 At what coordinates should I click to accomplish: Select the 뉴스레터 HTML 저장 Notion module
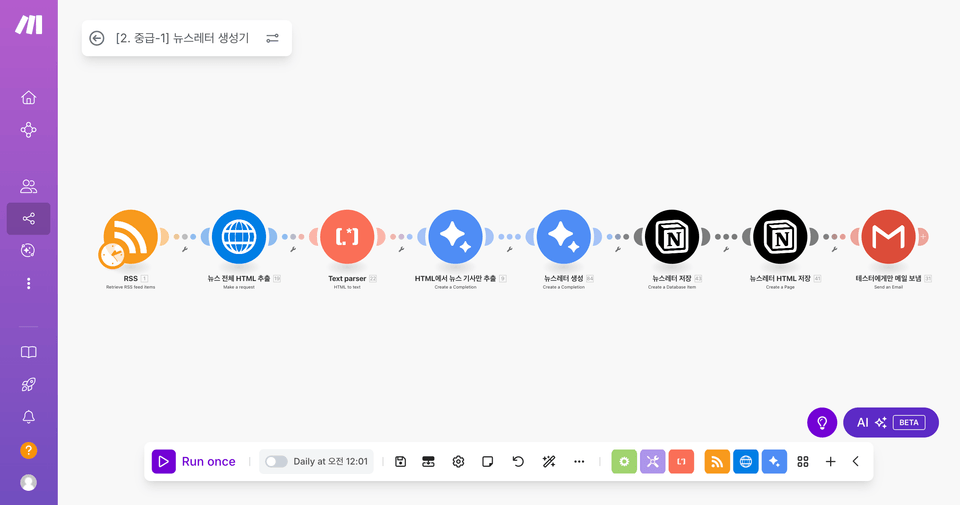[780, 236]
